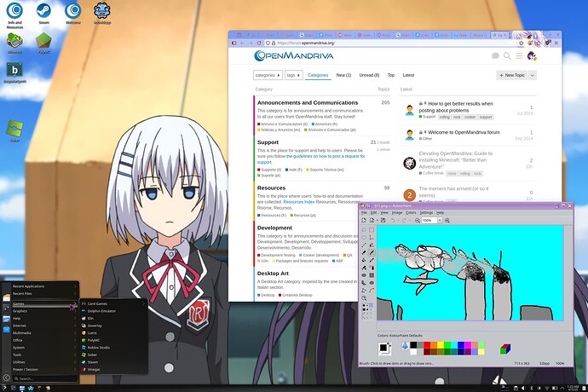Click the Zoom In icon in KolourPaint toolbar
The height and width of the screenshot is (392, 588).
[447, 220]
